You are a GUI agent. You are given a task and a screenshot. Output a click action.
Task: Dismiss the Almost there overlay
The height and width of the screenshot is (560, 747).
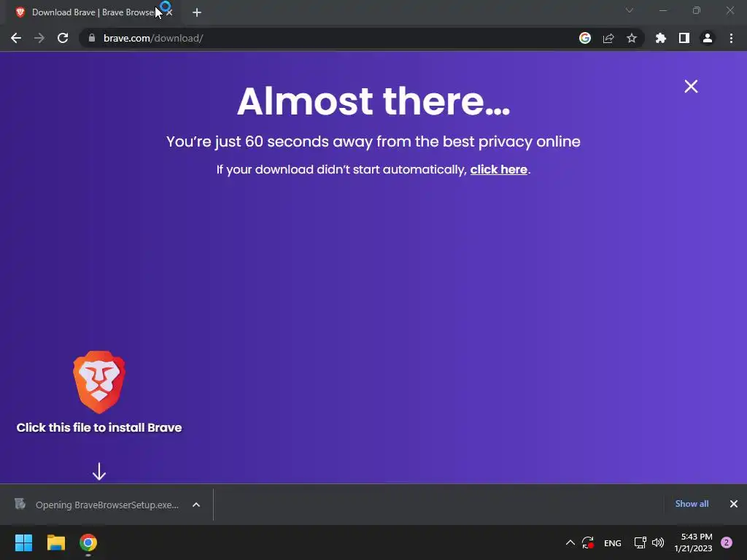click(691, 86)
